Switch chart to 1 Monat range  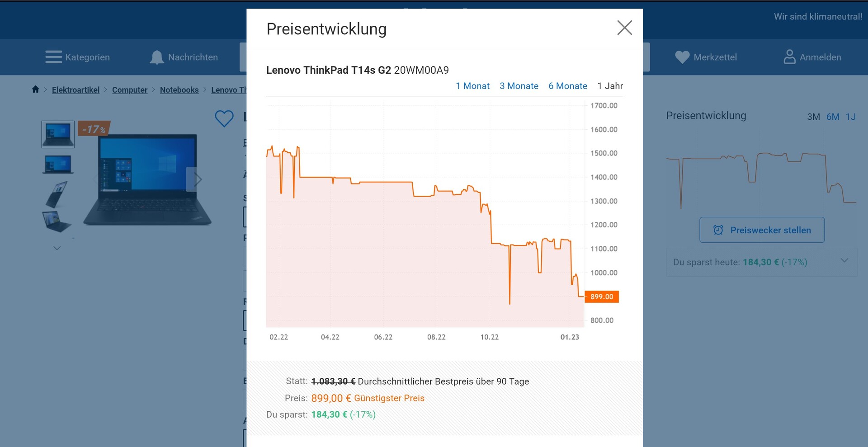pos(472,86)
